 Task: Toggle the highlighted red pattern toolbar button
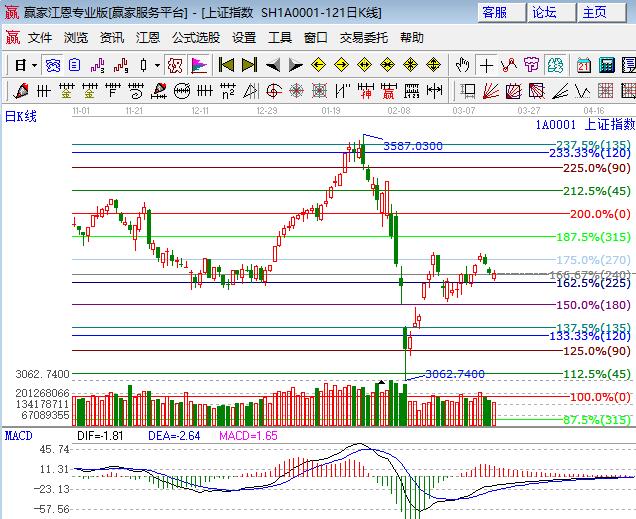[174, 65]
